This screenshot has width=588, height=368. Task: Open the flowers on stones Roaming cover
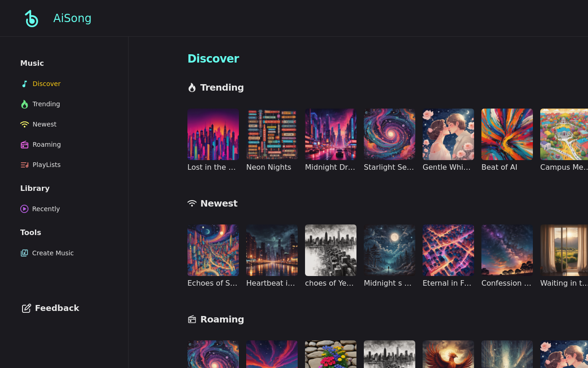coord(331,354)
